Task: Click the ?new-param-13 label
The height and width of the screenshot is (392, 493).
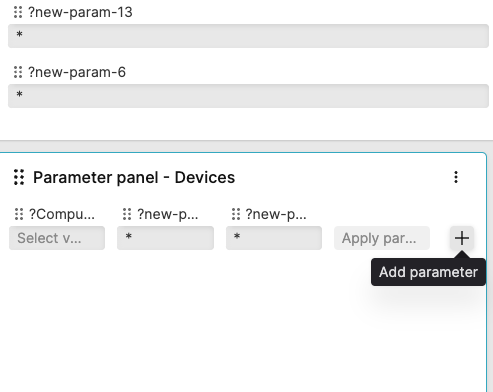Action: click(80, 12)
